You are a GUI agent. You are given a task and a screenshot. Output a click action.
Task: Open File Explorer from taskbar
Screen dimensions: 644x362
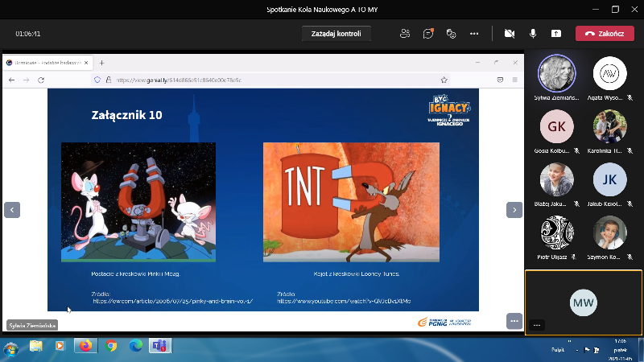pyautogui.click(x=35, y=347)
